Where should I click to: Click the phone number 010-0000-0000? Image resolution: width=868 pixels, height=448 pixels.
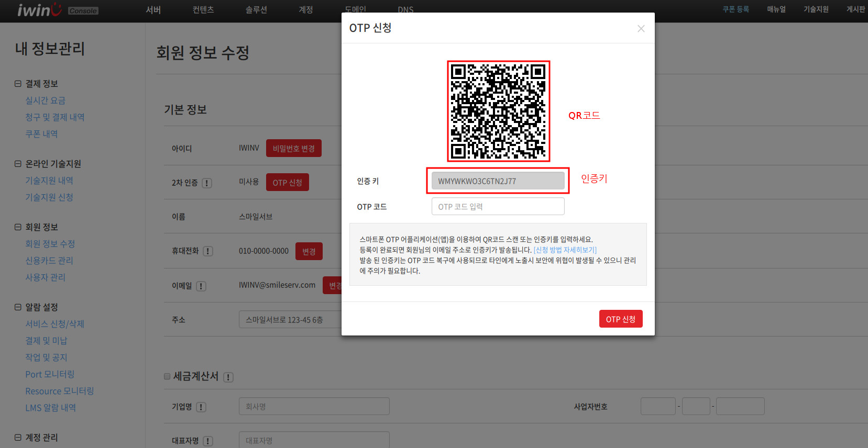pos(263,251)
